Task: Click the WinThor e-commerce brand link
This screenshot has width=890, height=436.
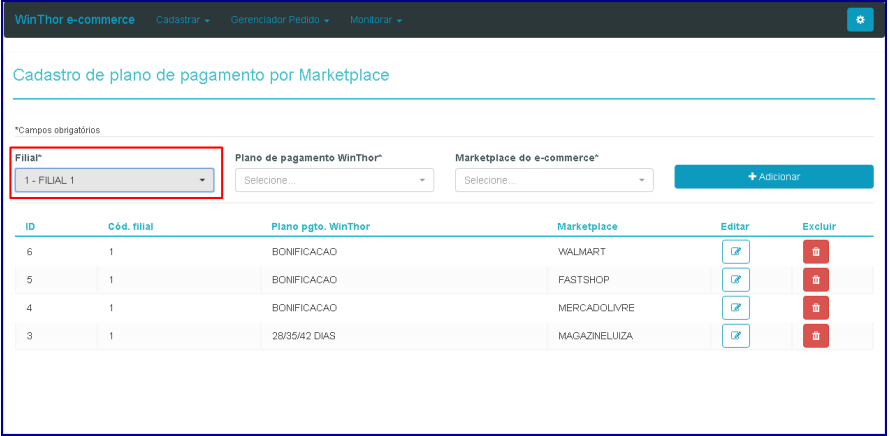Action: click(x=75, y=20)
